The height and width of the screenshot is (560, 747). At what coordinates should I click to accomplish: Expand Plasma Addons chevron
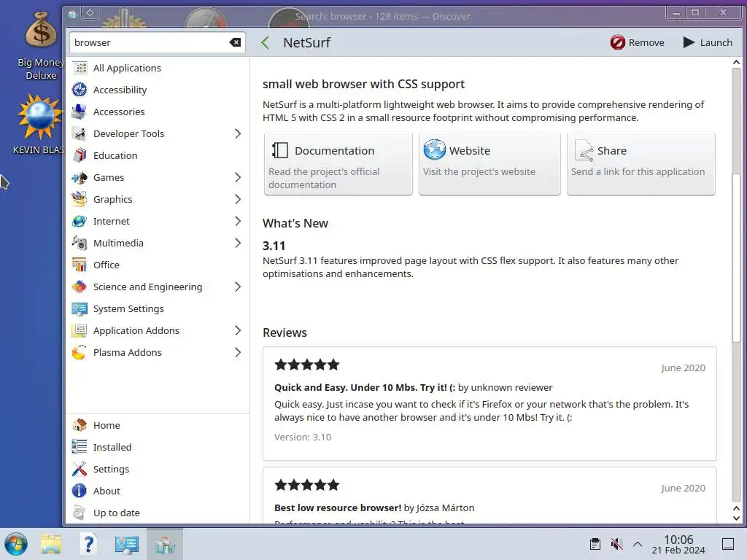coord(238,353)
